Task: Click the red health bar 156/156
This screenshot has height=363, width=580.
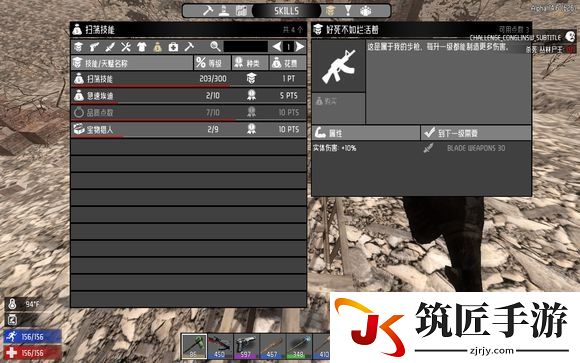Action: (33, 353)
